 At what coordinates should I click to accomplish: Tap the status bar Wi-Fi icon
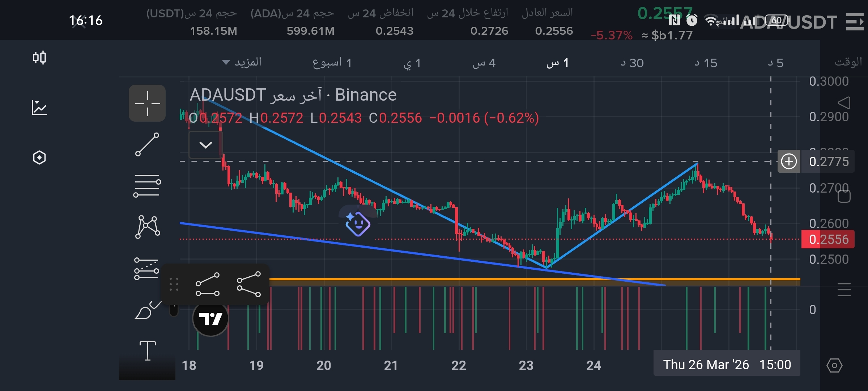tap(711, 21)
